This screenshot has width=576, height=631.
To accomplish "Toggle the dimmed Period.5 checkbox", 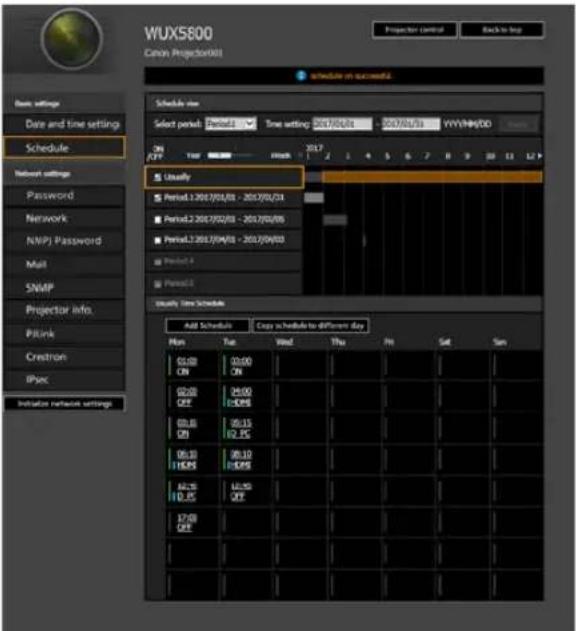I will (157, 284).
